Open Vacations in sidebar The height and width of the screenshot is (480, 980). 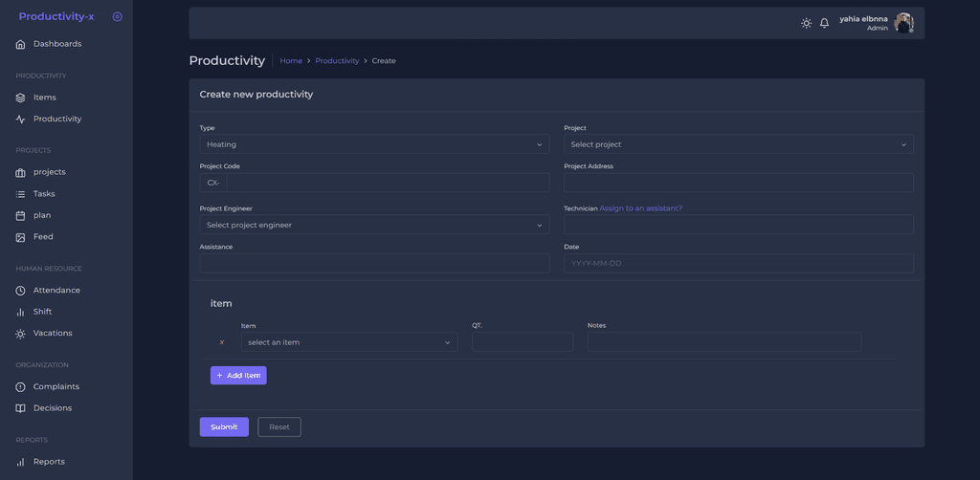[x=53, y=334]
